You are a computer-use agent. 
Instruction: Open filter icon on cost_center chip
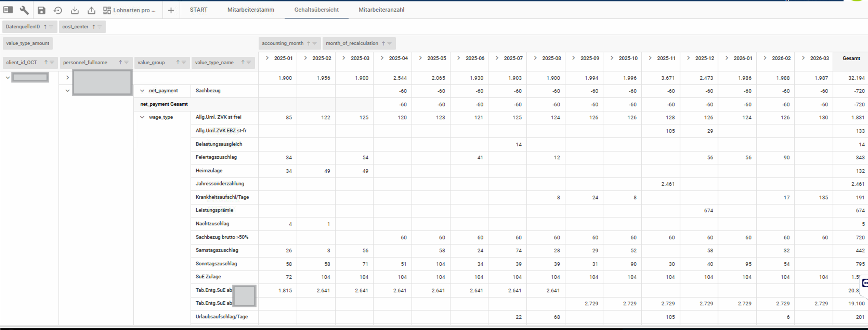coord(99,27)
